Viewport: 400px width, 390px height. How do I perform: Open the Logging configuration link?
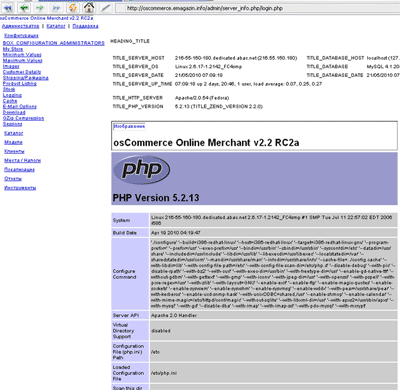pyautogui.click(x=12, y=95)
